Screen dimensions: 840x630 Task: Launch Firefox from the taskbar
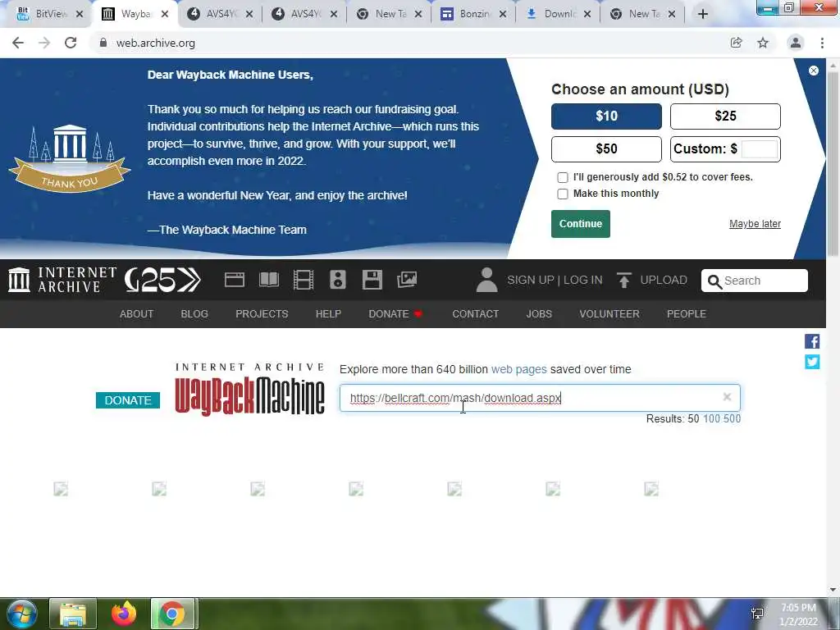pos(124,614)
